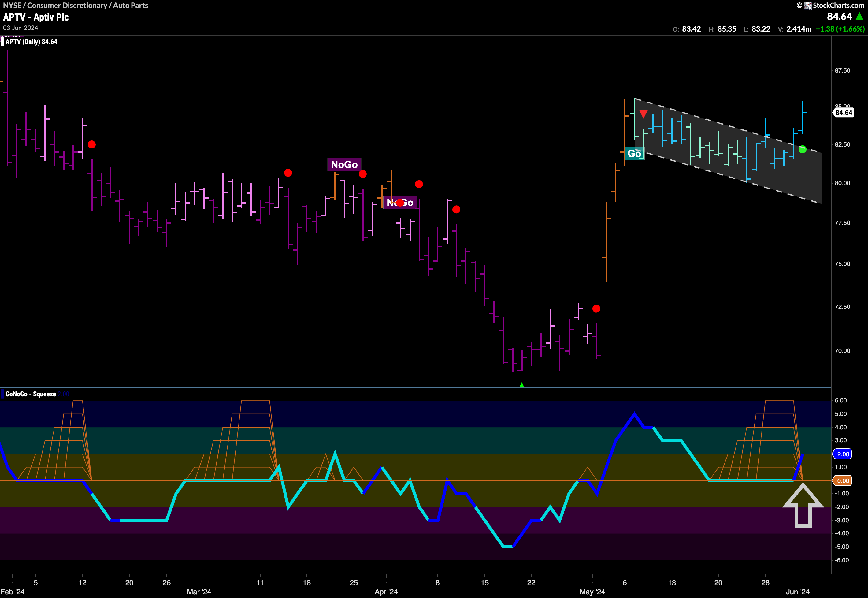Viewport: 868px width, 598px height.
Task: Click the 80.00 price axis label
Action: [x=843, y=183]
